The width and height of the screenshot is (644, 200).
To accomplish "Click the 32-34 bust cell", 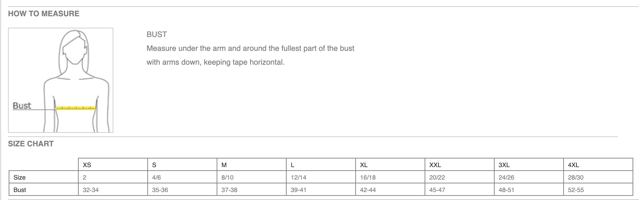I will coord(113,190).
